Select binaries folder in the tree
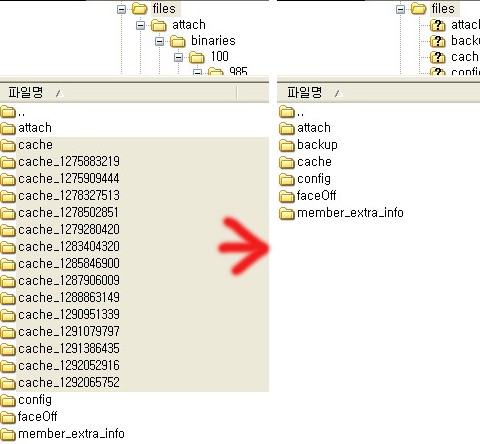 pyautogui.click(x=213, y=41)
